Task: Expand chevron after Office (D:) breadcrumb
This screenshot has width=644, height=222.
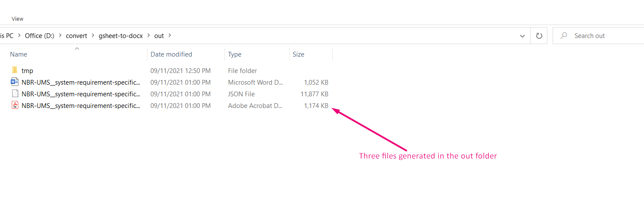Action: [60, 36]
